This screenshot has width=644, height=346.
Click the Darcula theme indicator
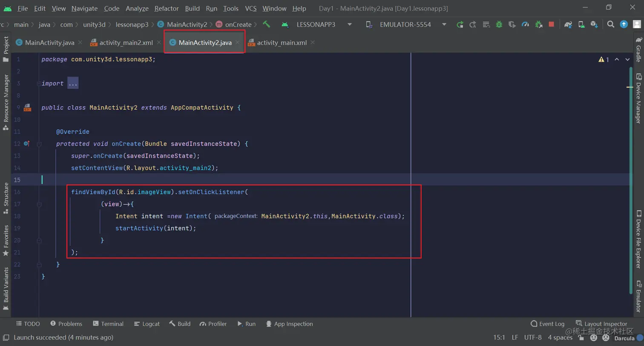point(624,338)
